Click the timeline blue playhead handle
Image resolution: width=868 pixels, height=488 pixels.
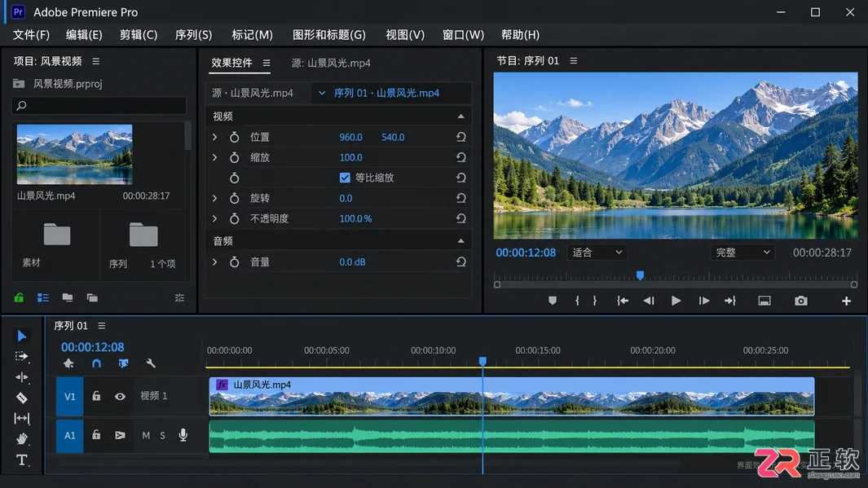pyautogui.click(x=482, y=361)
